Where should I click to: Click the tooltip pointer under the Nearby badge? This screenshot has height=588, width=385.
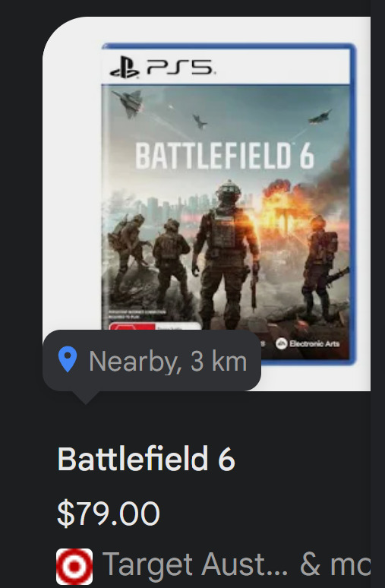(86, 397)
